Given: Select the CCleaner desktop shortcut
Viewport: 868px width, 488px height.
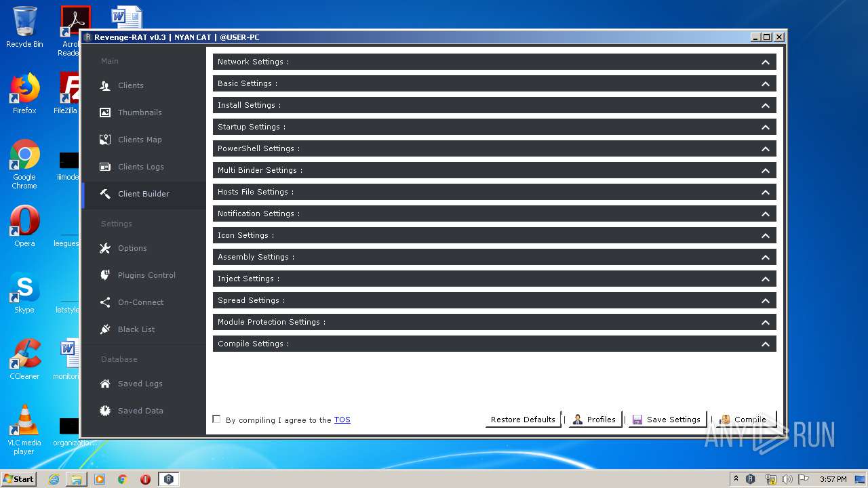Looking at the screenshot, I should click(24, 359).
